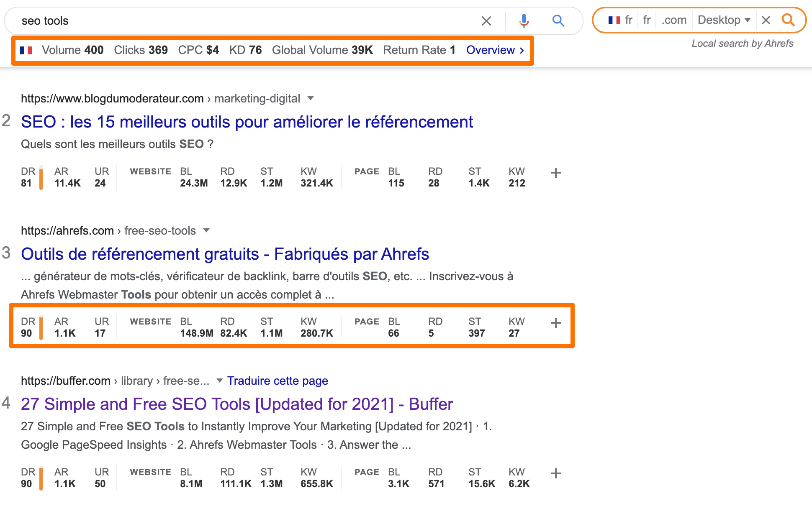812x506 pixels.
Task: Click 'Traduire cette page' link
Action: tap(278, 381)
